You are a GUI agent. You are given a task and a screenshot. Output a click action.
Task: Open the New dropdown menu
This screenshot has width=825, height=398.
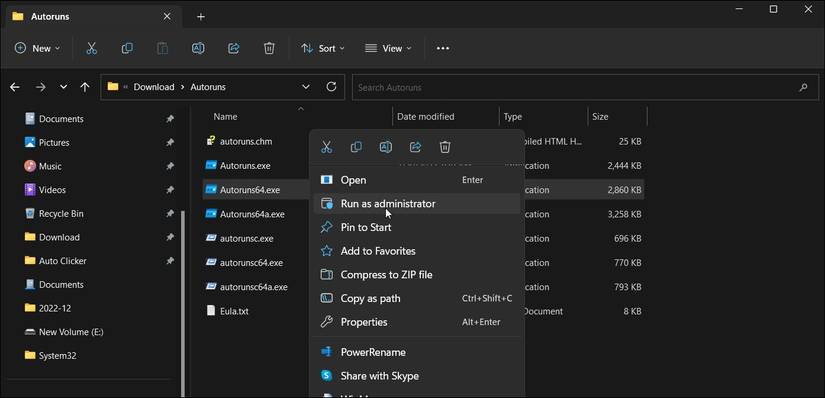[37, 48]
